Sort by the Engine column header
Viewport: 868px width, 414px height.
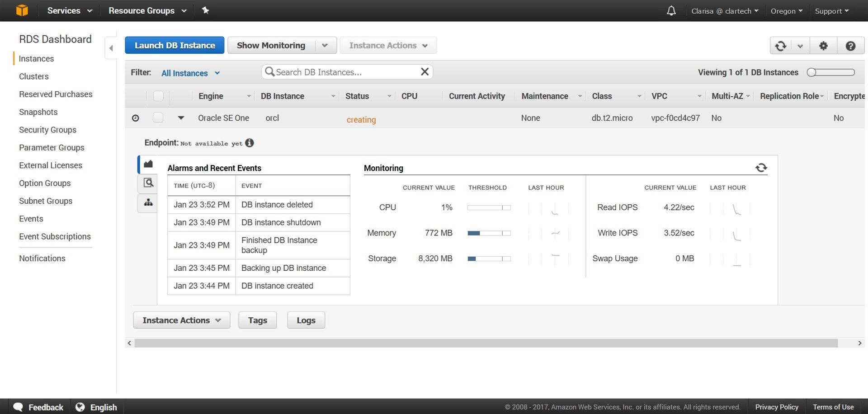[x=224, y=96]
